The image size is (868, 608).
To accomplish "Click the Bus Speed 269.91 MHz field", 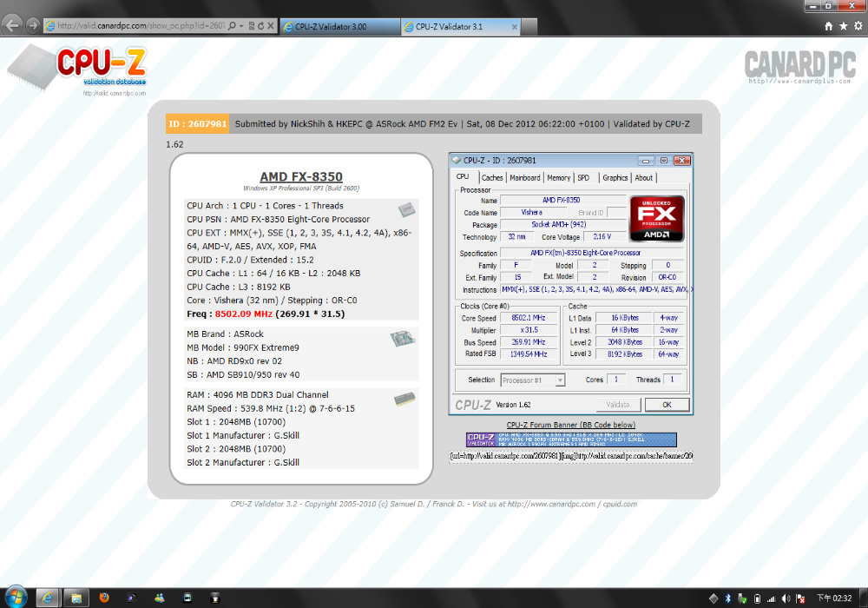I will 529,342.
